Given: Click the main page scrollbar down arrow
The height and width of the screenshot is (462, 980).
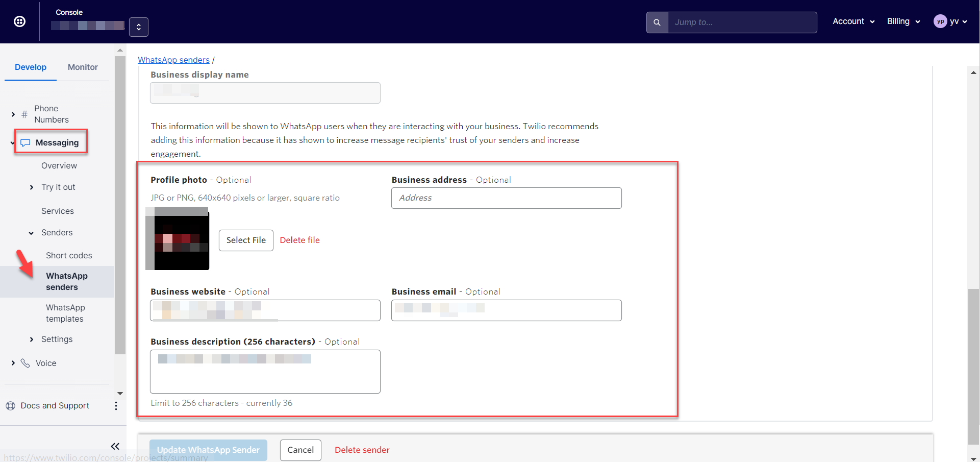Looking at the screenshot, I should (974, 458).
